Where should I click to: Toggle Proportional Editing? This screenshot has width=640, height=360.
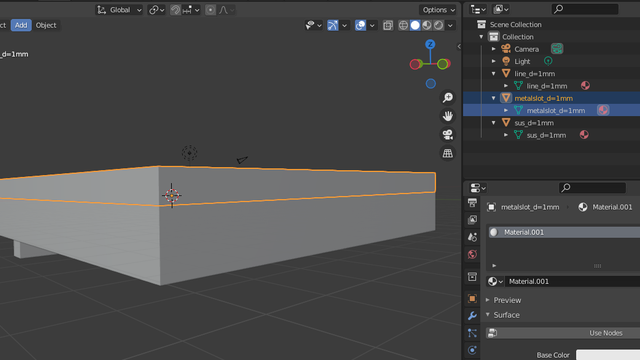pos(210,10)
